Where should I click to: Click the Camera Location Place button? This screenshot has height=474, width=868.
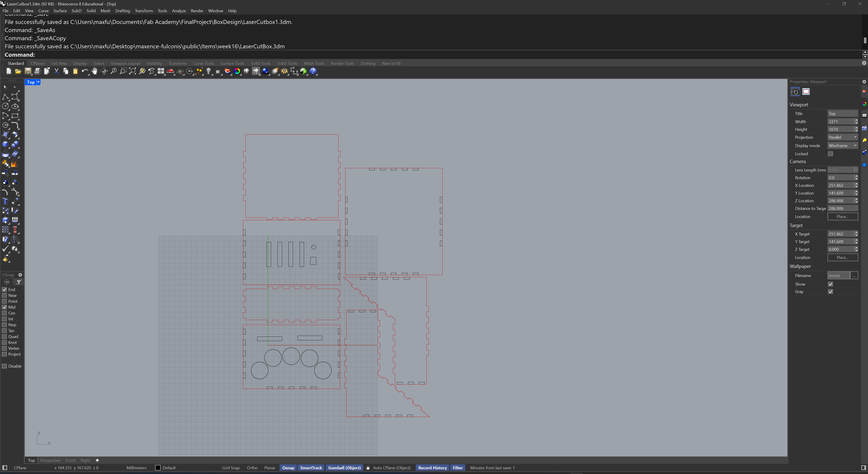click(x=842, y=216)
